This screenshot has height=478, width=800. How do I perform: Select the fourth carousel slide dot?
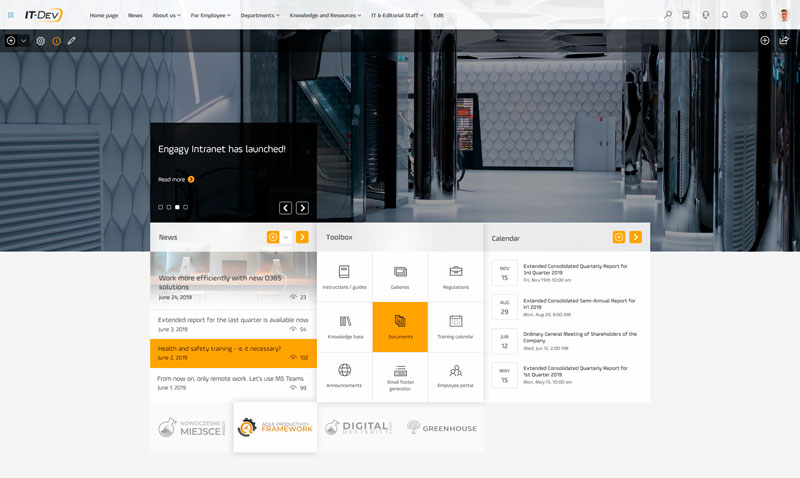pos(186,207)
